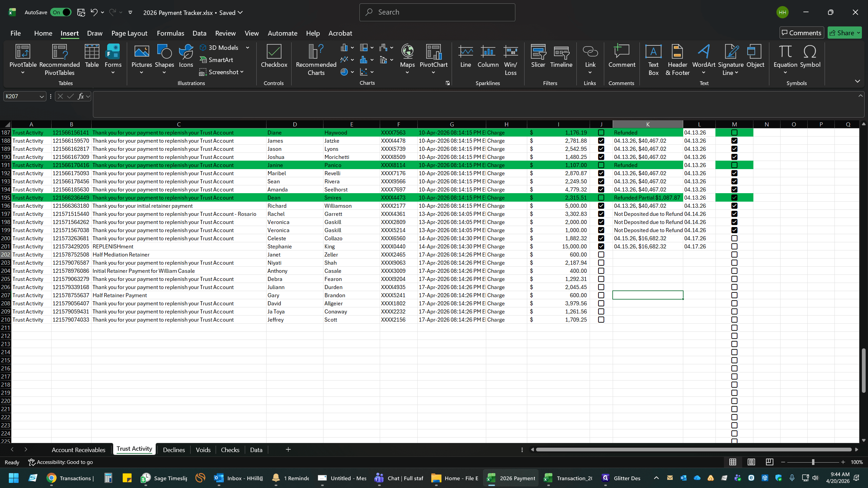Insert a Table
Viewport: 868px width, 488px height.
click(92, 56)
